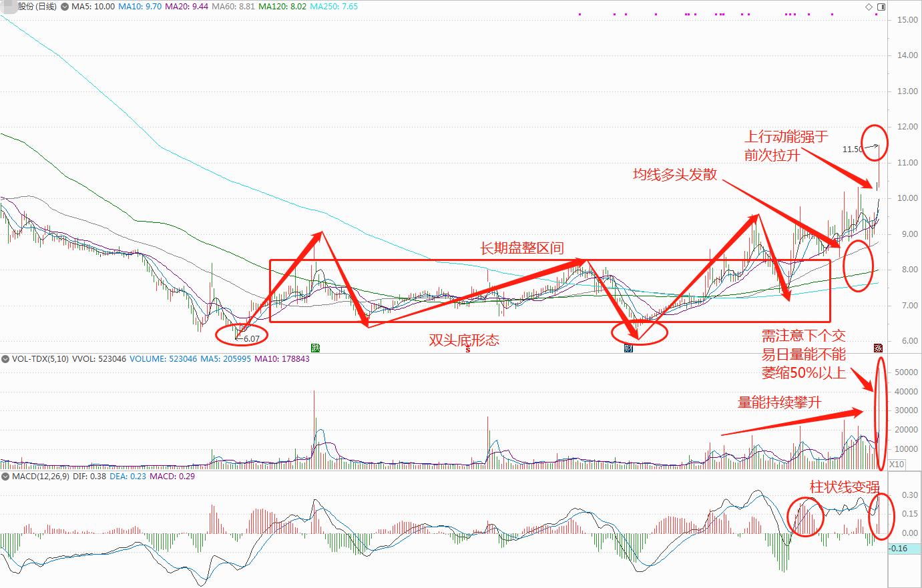Open the MACD indicator dropdown arrow
This screenshot has height=588, width=922.
coord(6,477)
